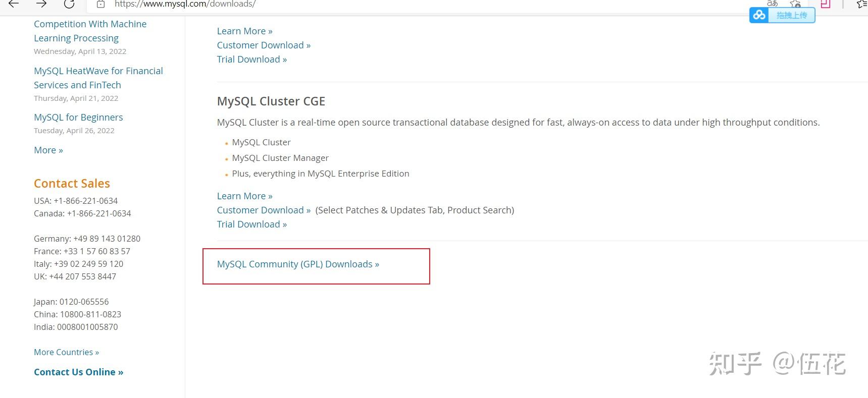The image size is (868, 398).
Task: Click Trial Download below MySQL Cluster CGE
Action: pyautogui.click(x=251, y=224)
